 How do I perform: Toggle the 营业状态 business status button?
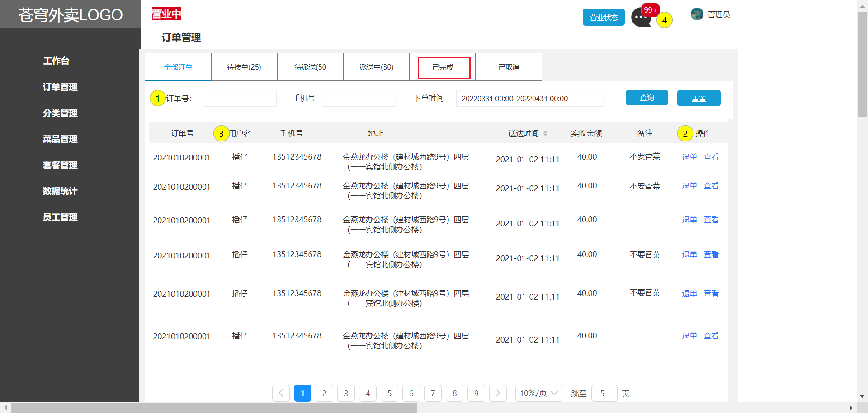(604, 18)
